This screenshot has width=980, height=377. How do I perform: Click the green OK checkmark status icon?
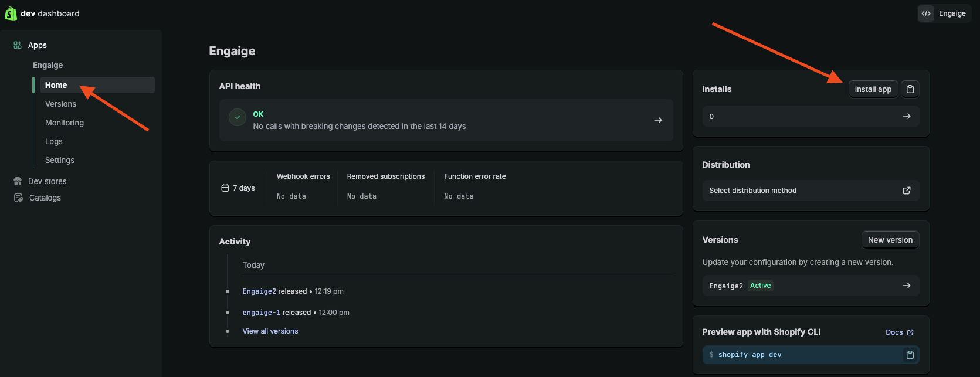point(238,117)
